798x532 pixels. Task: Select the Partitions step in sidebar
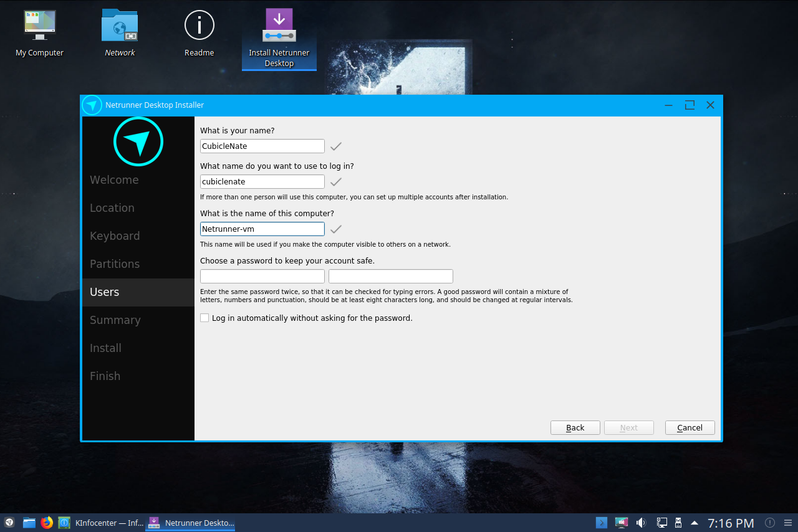(138, 264)
